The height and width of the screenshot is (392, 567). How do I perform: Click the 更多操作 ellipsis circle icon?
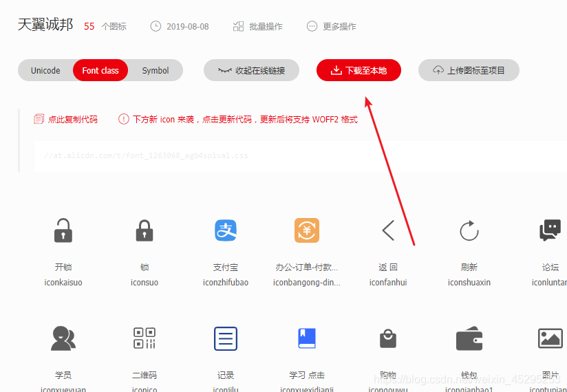click(312, 26)
